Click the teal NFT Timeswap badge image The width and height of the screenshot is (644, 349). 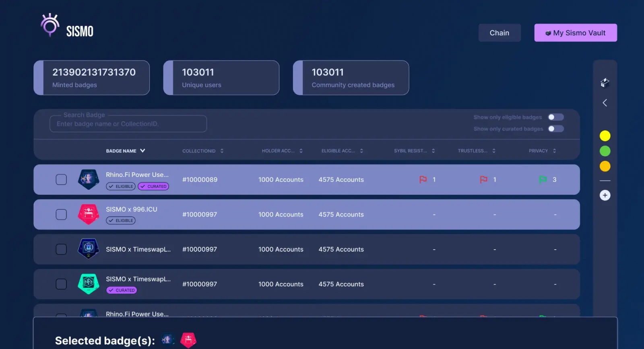point(89,284)
